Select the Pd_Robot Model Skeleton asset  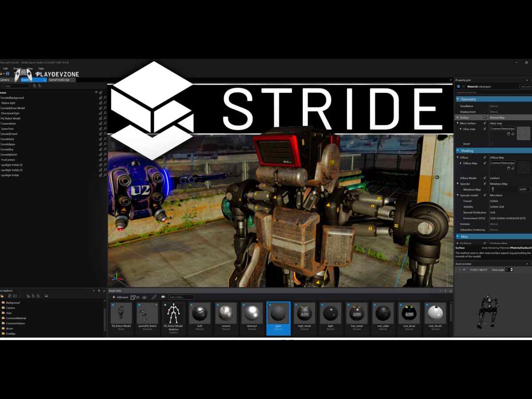point(173,317)
